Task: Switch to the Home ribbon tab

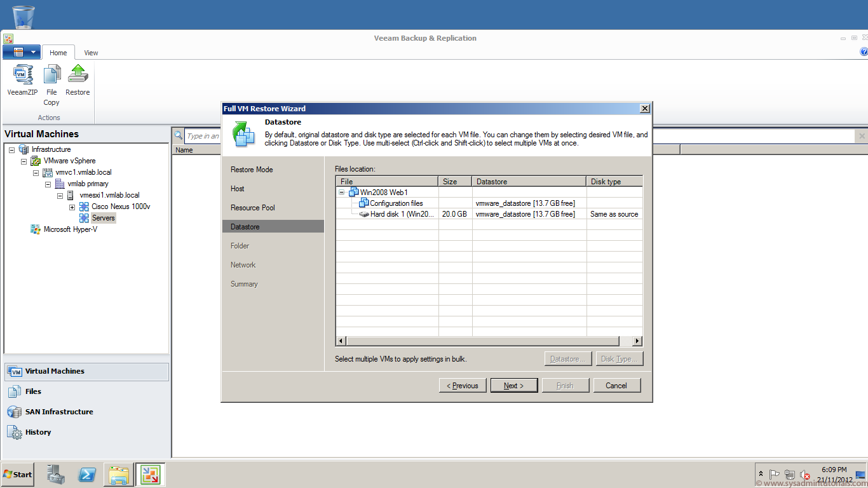Action: (58, 53)
